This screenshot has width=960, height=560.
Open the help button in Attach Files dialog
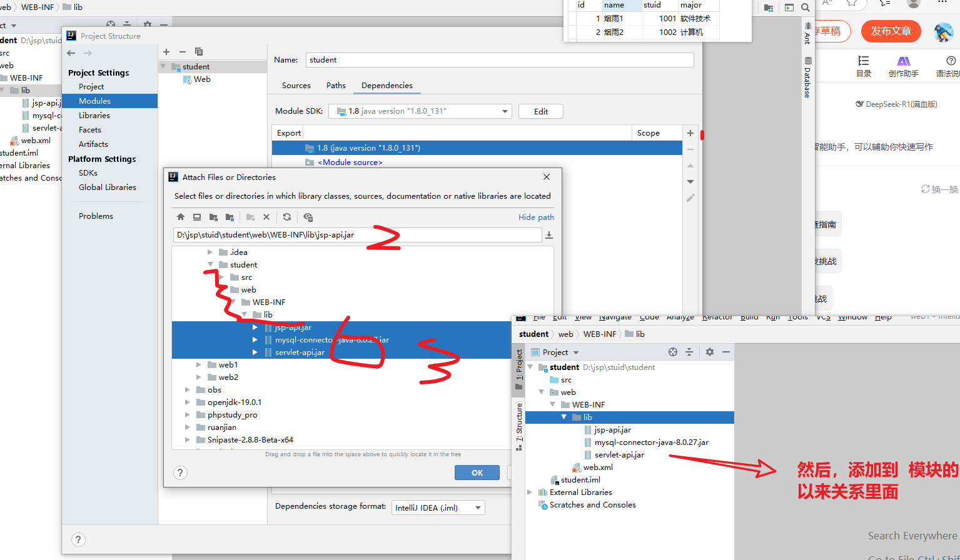(x=180, y=472)
